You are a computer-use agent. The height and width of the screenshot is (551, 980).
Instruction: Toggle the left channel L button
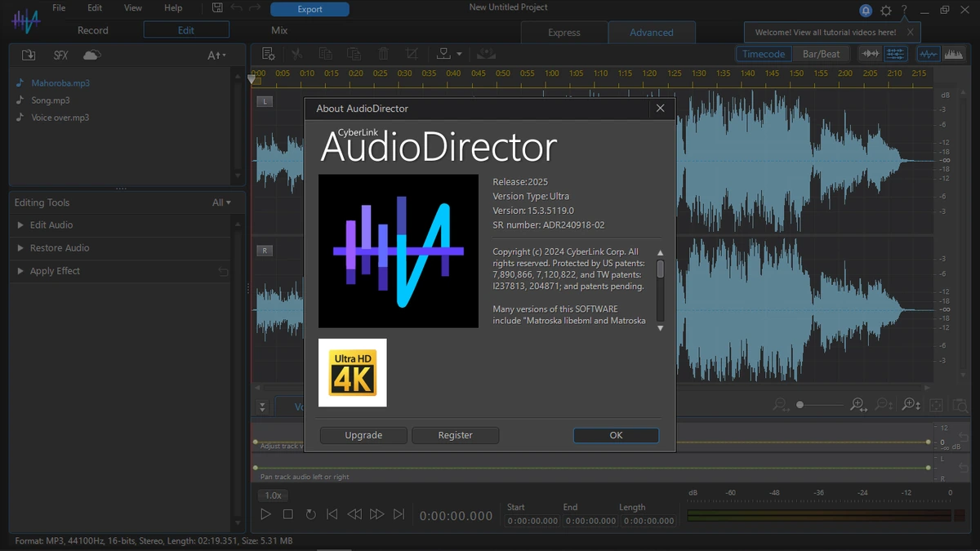(x=265, y=101)
